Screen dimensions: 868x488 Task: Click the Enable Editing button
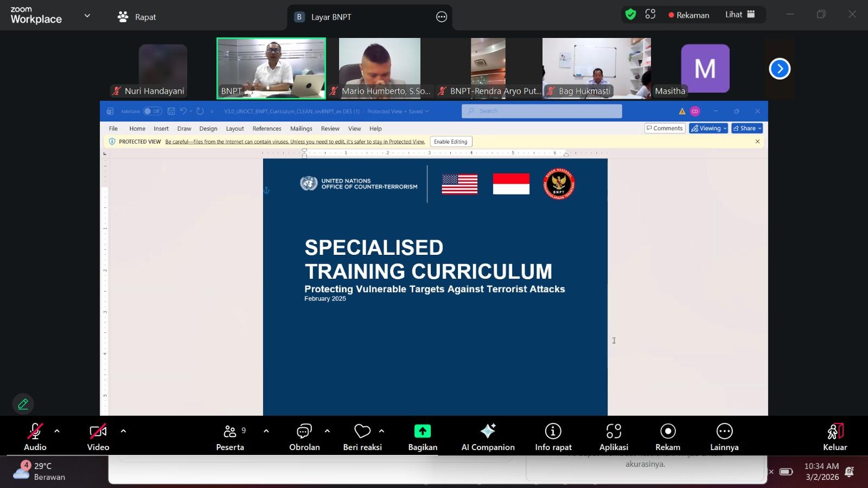click(x=450, y=142)
